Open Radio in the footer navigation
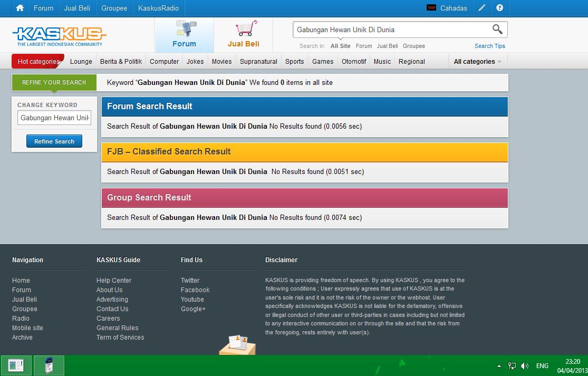The height and width of the screenshot is (376, 588). coord(21,319)
